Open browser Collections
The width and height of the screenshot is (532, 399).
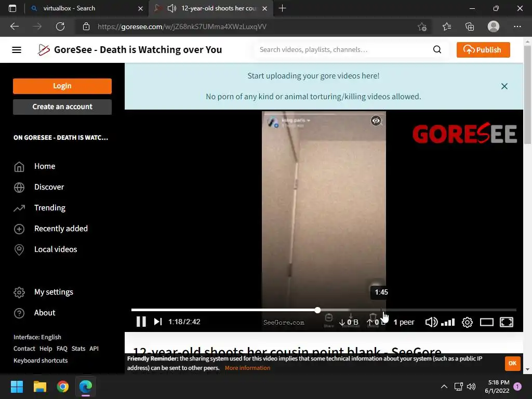(470, 26)
